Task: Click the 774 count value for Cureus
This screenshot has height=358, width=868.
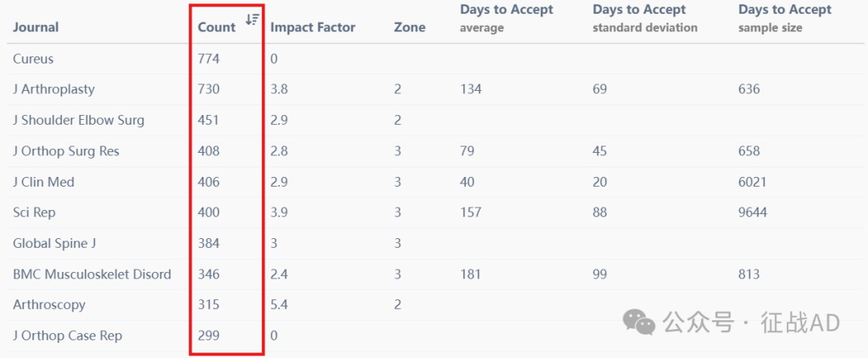Action: pos(209,59)
